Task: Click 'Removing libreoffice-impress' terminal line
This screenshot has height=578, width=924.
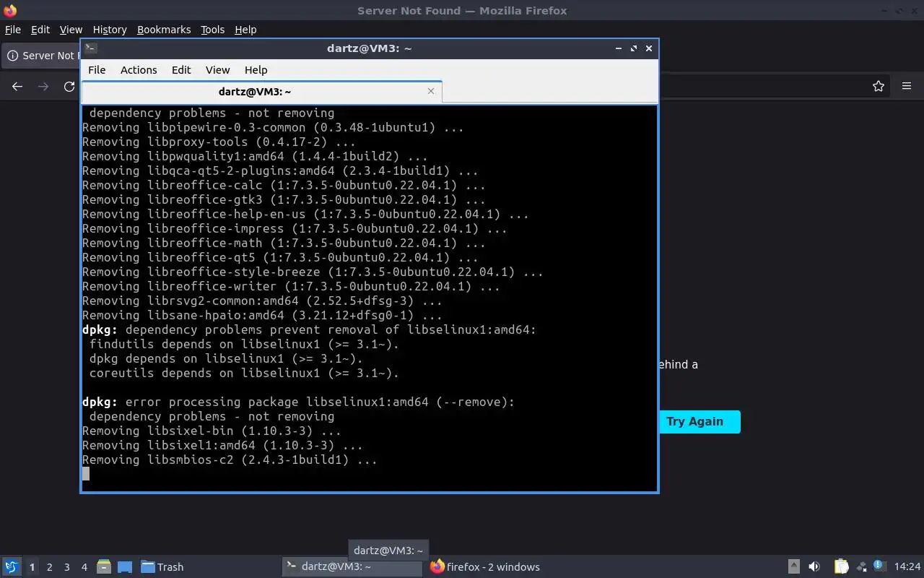Action: coord(295,229)
